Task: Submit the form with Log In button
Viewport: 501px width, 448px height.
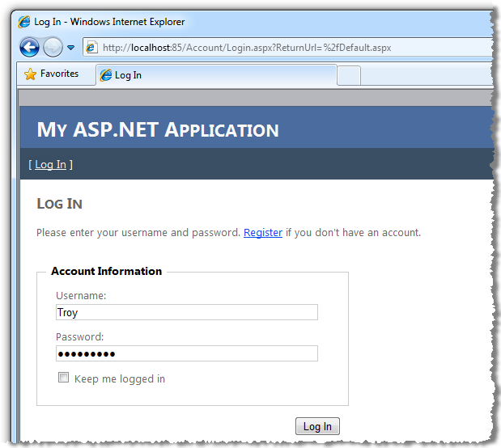Action: (317, 426)
